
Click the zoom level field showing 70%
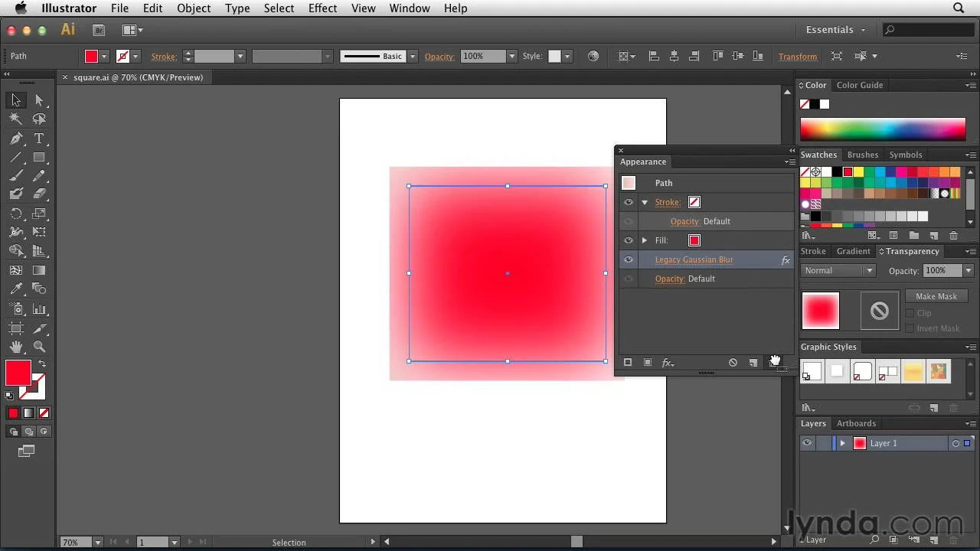[x=75, y=542]
